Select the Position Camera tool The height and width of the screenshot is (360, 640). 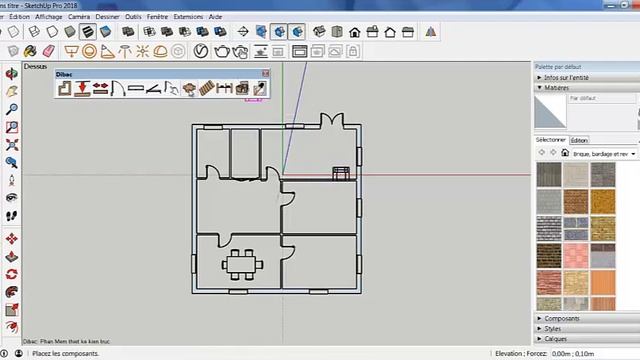click(12, 180)
